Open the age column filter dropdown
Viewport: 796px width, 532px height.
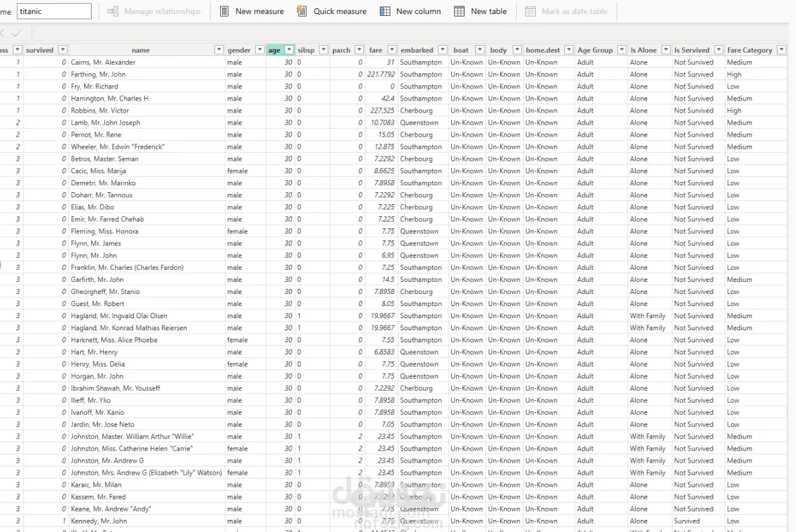tap(290, 50)
